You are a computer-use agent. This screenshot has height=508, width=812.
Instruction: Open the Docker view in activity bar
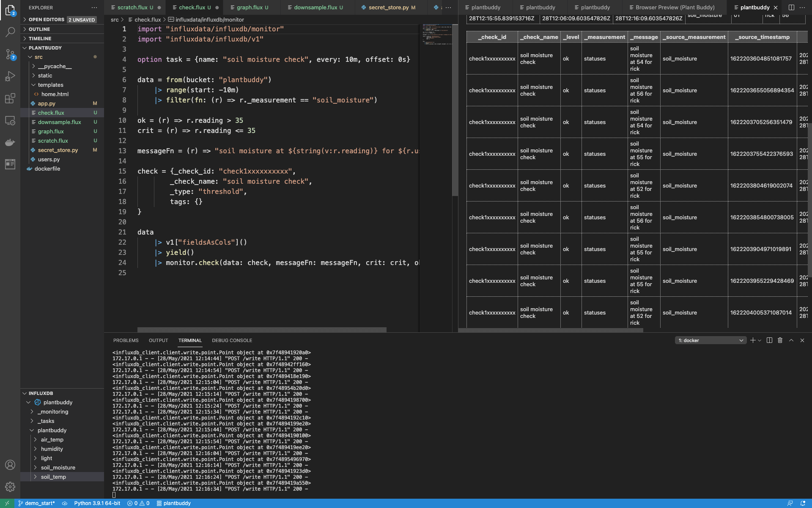click(x=10, y=142)
